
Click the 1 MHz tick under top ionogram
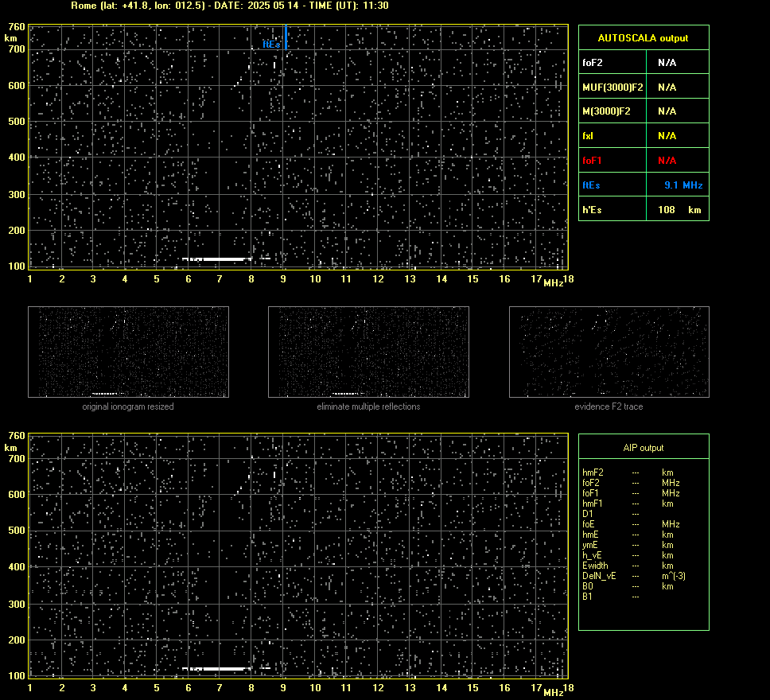click(x=30, y=279)
